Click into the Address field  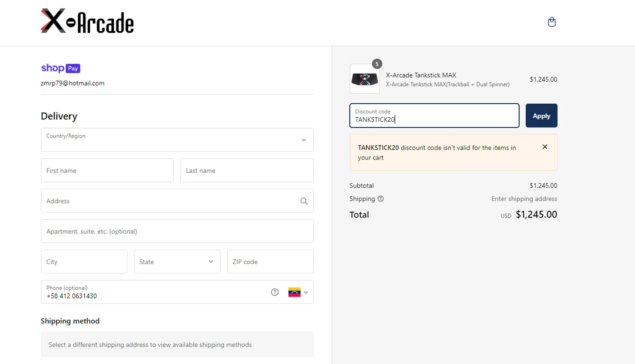[x=169, y=201]
